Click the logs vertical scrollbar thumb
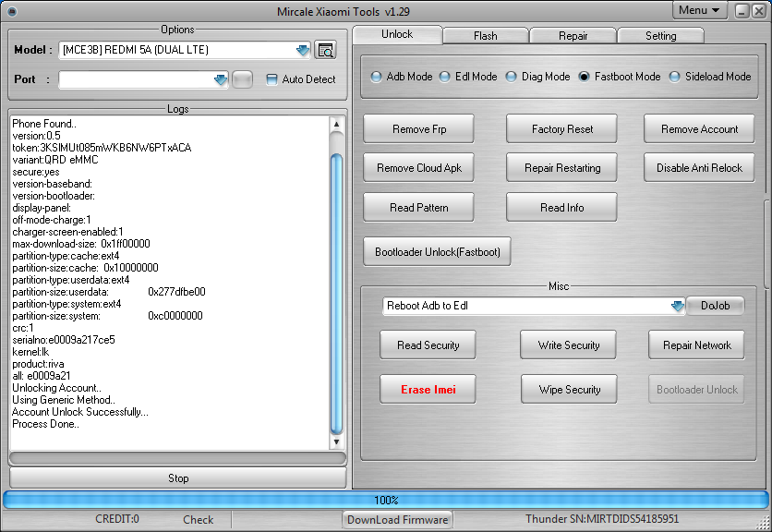 pos(337,293)
